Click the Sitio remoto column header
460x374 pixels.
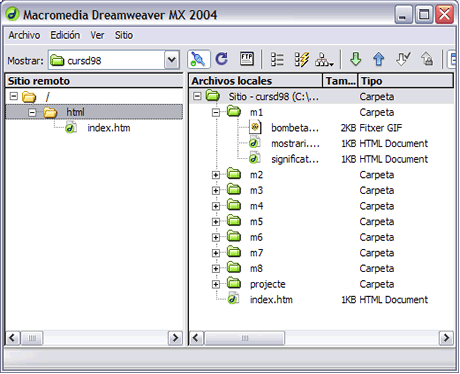click(x=94, y=81)
